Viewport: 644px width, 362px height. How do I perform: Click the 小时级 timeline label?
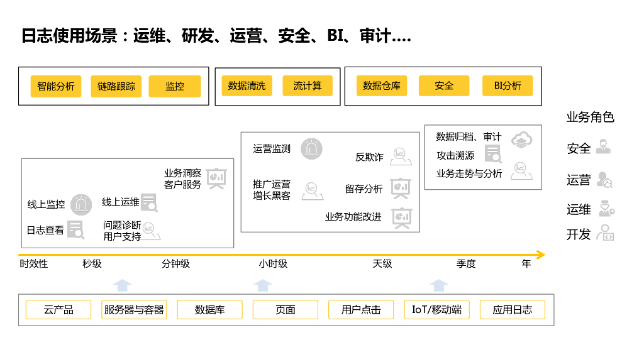coord(273,263)
